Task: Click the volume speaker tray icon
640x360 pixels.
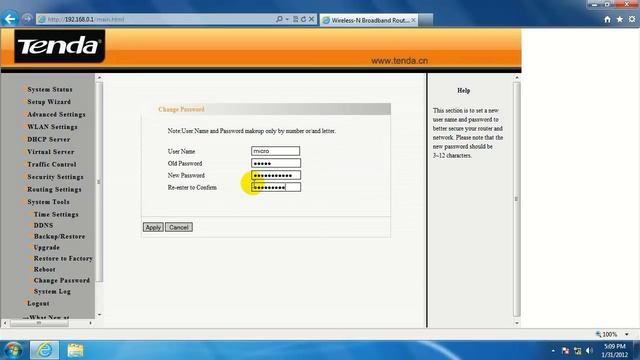Action: coord(589,351)
